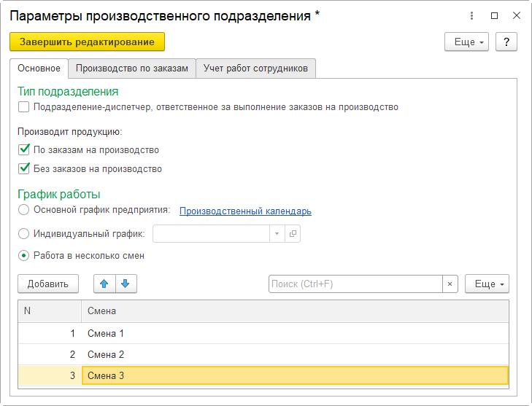Viewport: 532px width, 406px height.
Task: Move the selected shift up with arrow
Action: (x=105, y=284)
